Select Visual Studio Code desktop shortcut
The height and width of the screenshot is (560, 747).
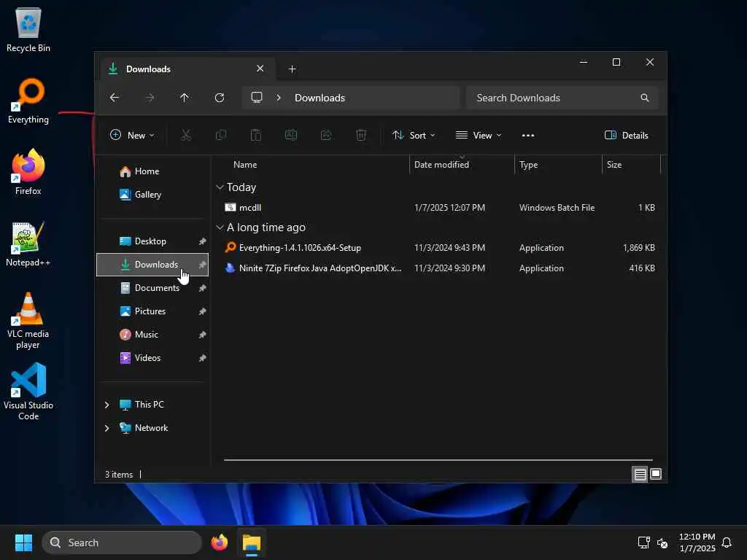(28, 392)
